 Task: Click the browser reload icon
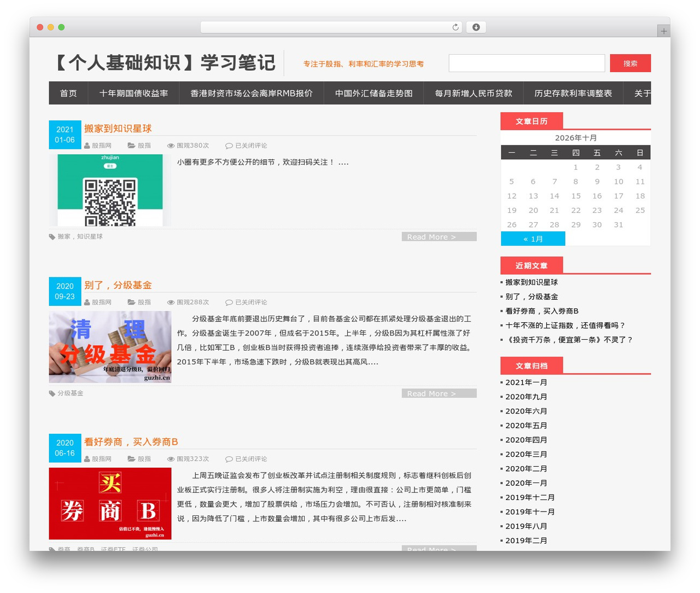tap(456, 27)
